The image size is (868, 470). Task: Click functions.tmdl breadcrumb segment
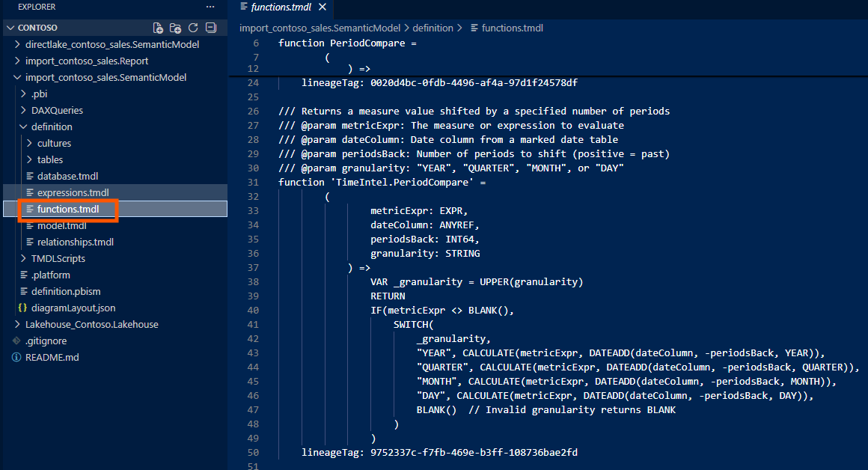coord(512,28)
